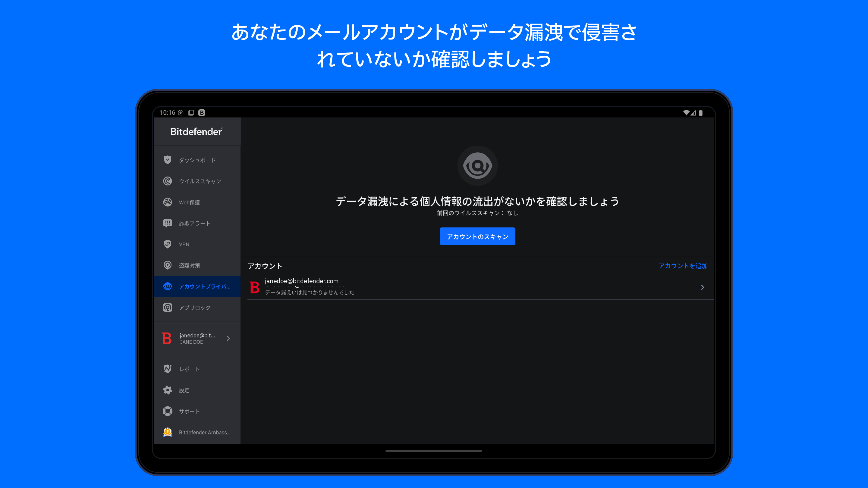
Task: Click the Bitdefender Ambassador medal icon
Action: tap(168, 432)
